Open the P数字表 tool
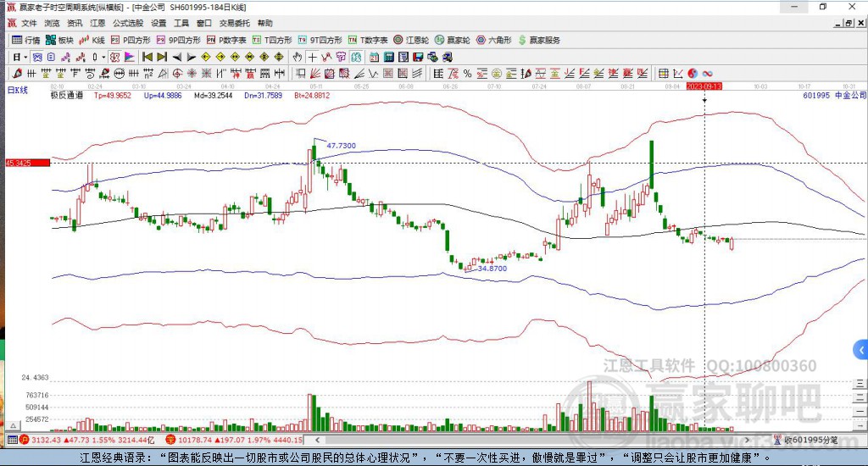 [x=225, y=40]
